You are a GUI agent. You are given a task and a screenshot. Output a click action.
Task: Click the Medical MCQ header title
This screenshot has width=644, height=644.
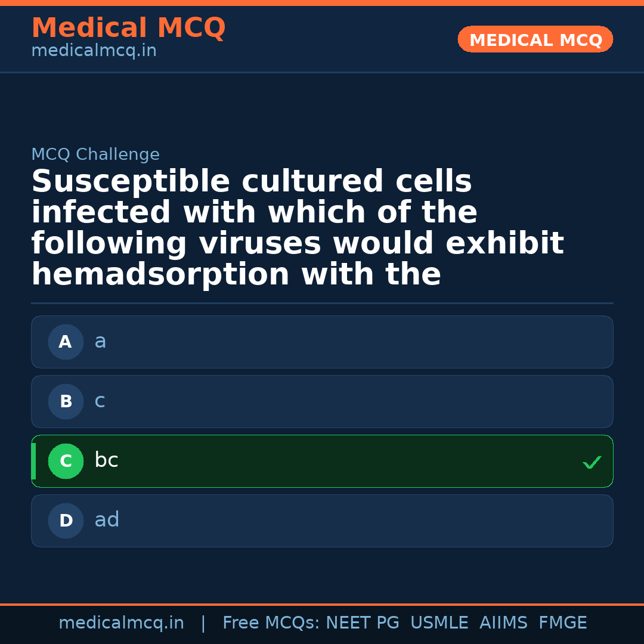pos(128,28)
